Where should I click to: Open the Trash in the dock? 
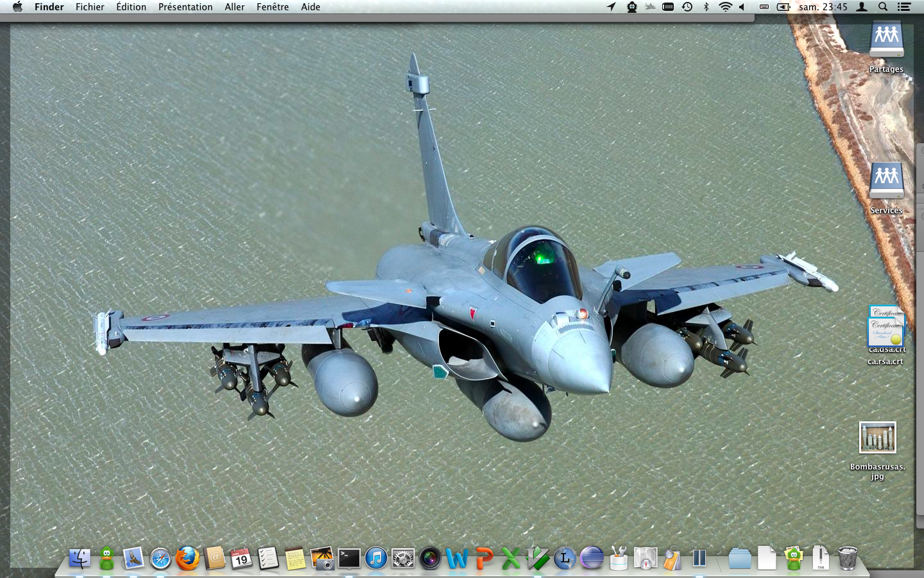[848, 559]
